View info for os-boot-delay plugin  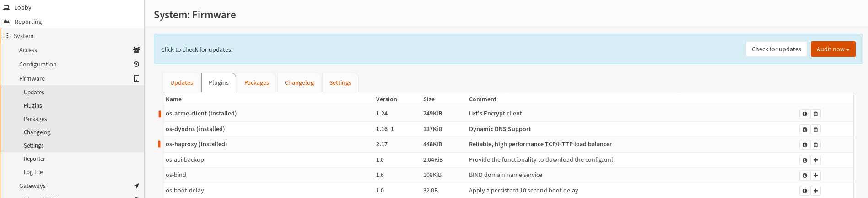click(804, 191)
